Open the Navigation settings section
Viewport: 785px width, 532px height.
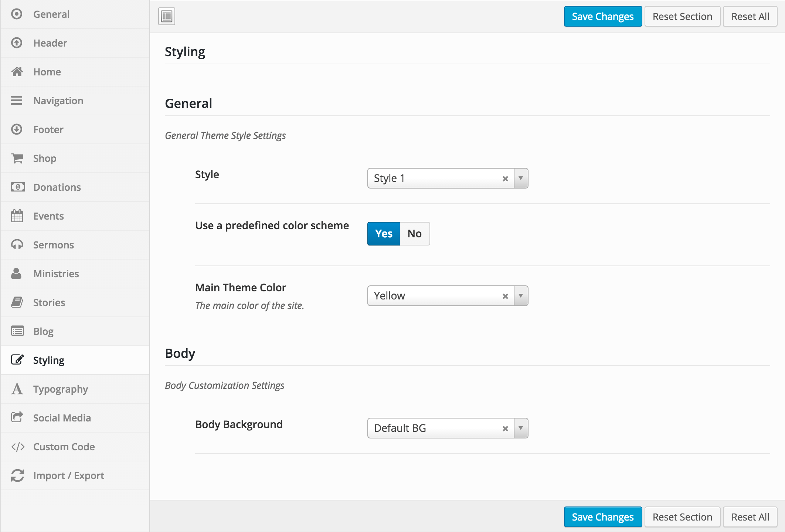(58, 101)
